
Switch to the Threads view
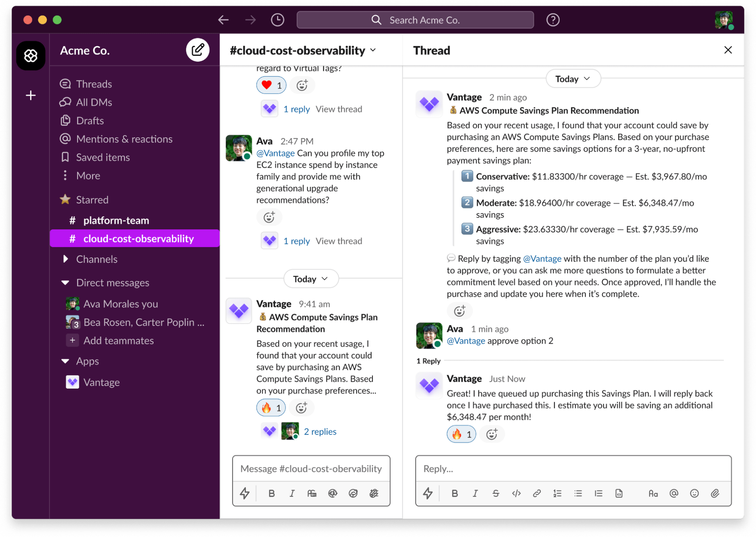click(x=94, y=84)
